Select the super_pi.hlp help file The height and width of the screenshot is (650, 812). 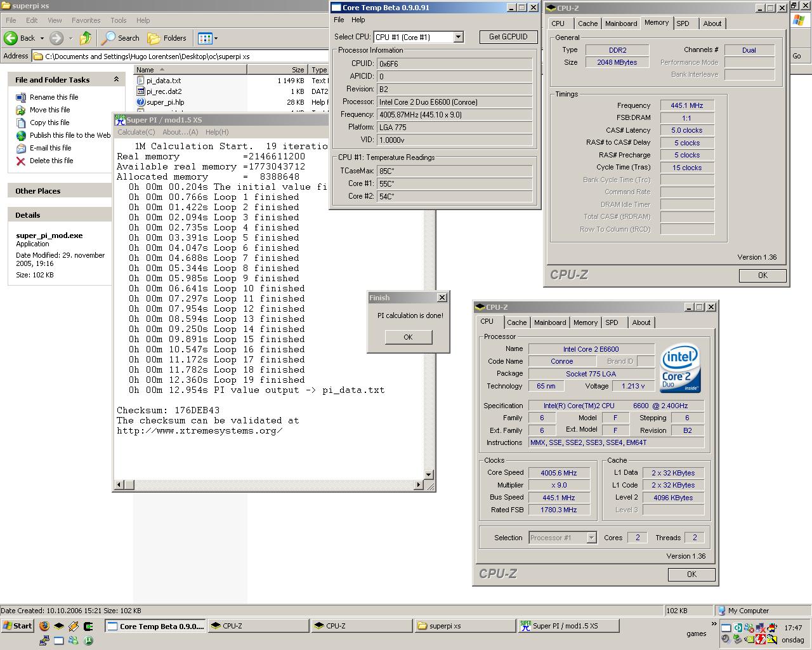coord(165,102)
